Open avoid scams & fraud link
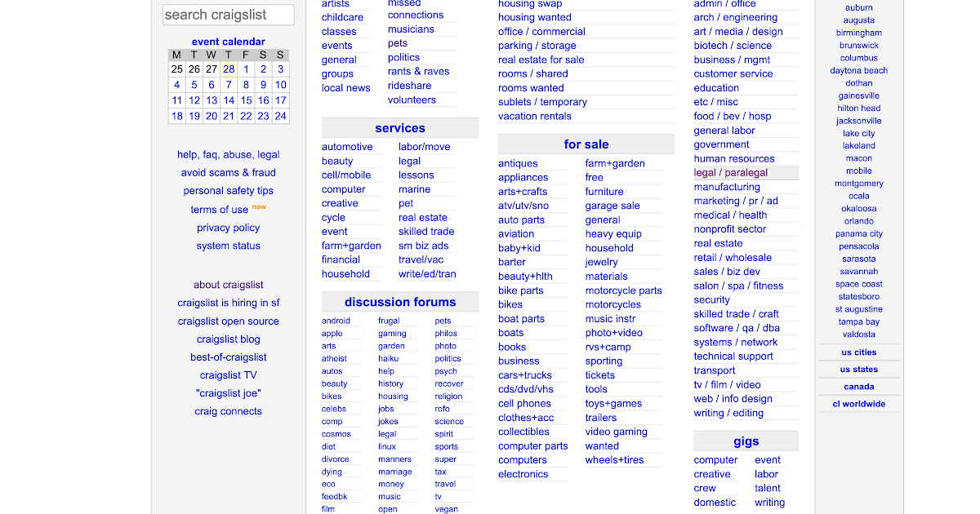 coord(229,172)
